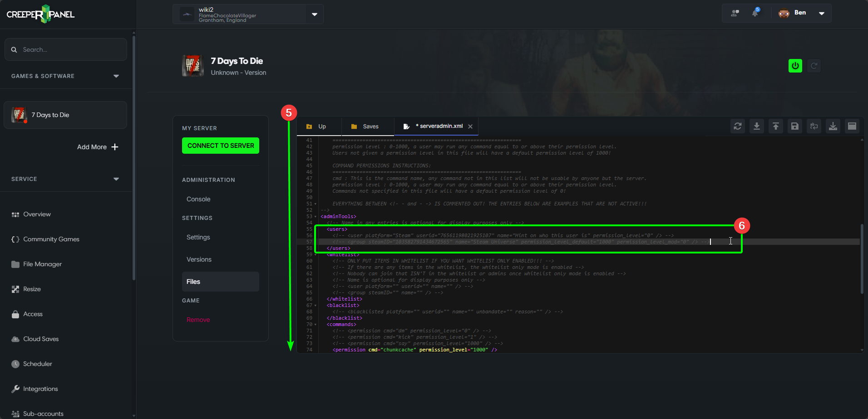Screen dimensions: 868x419
Task: Open the Console page
Action: (x=198, y=199)
